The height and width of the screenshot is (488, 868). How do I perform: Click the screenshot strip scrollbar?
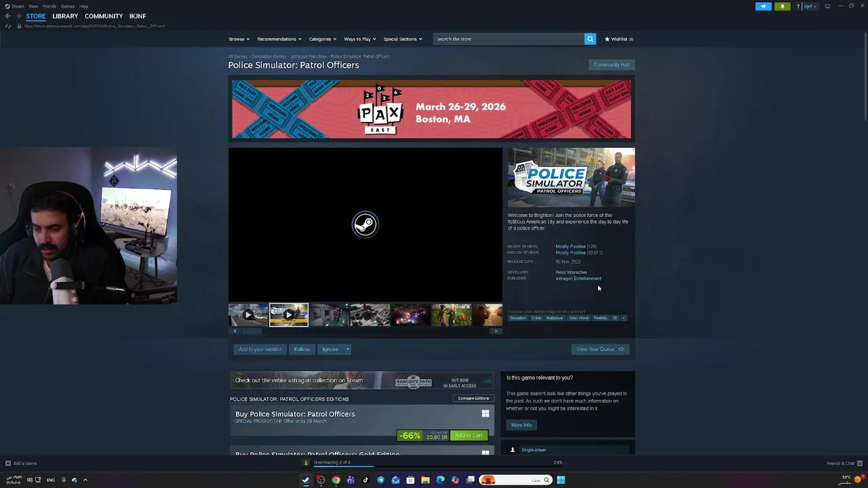[252, 331]
